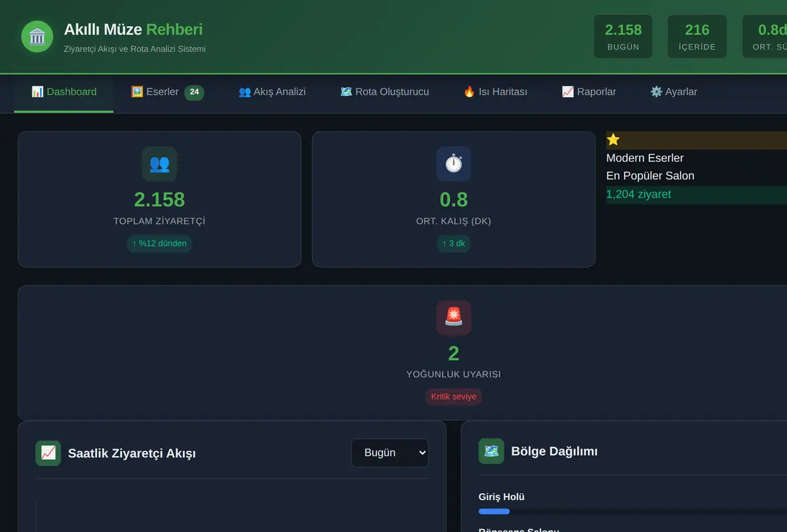This screenshot has width=787, height=532.
Task: Click the Giriş Holü progress bar
Action: [x=633, y=511]
